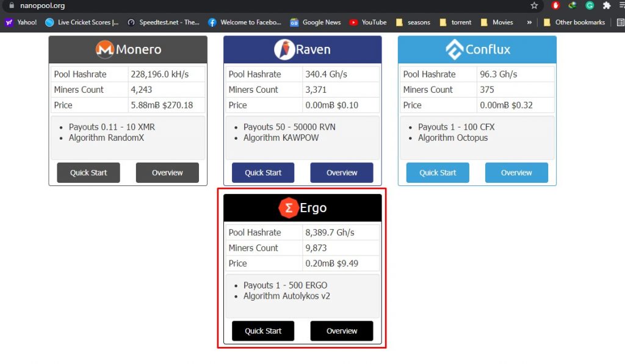Click the Raven card title

pyautogui.click(x=313, y=49)
